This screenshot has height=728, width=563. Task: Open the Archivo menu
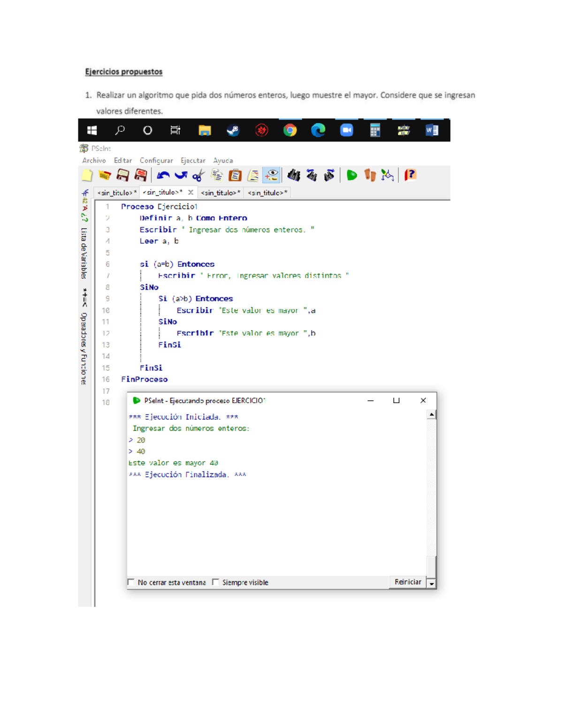(94, 160)
